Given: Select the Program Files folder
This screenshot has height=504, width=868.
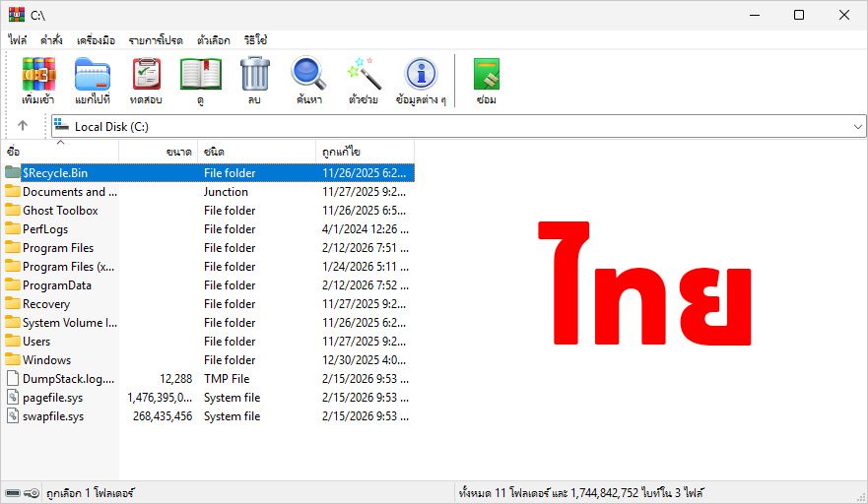Looking at the screenshot, I should click(x=58, y=248).
